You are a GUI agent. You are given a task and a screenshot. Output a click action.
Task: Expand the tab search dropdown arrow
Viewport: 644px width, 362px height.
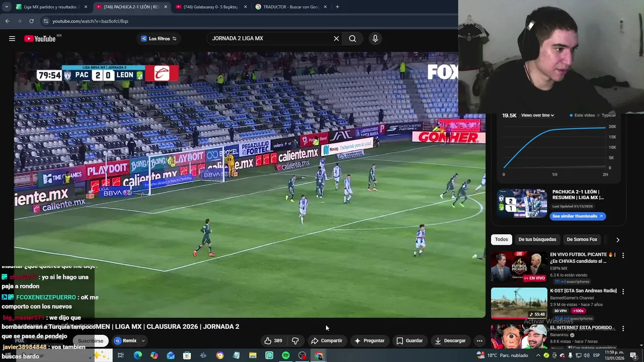[6, 7]
